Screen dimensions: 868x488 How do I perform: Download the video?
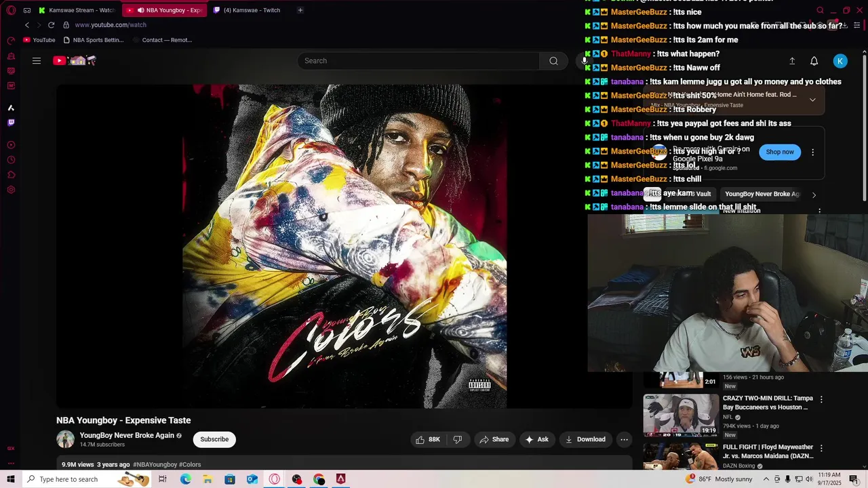[585, 439]
